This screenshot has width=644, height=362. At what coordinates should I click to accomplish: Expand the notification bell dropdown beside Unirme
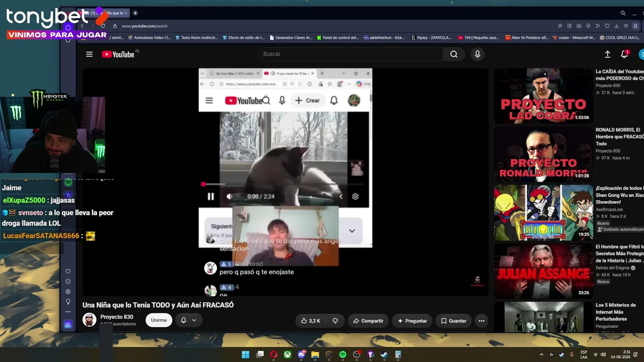pyautogui.click(x=189, y=320)
